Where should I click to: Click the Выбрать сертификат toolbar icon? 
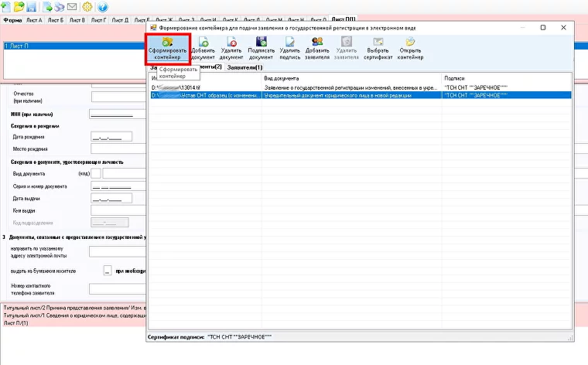tap(378, 49)
